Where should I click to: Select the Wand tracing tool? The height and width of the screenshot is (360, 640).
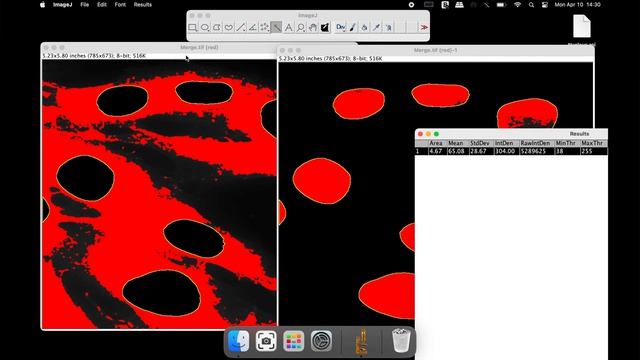coord(276,27)
